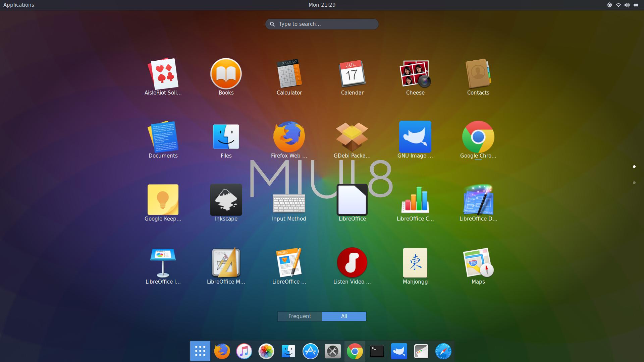The width and height of the screenshot is (644, 362).
Task: Launch Cheese webcam app
Action: pos(415,74)
